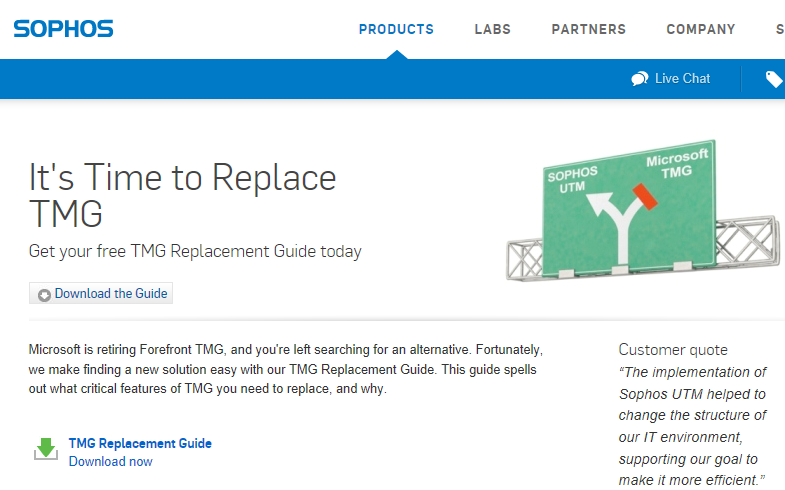The width and height of the screenshot is (785, 490).
Task: Go to the Labs section
Action: (492, 30)
